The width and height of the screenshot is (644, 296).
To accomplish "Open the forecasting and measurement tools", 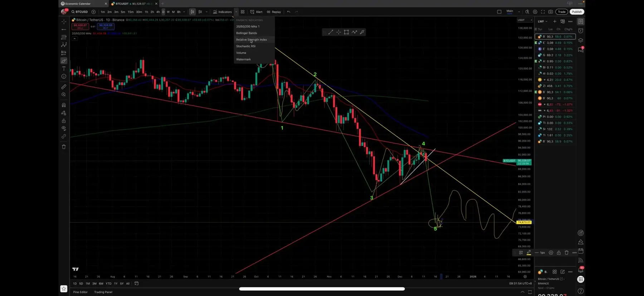I will click(x=64, y=53).
